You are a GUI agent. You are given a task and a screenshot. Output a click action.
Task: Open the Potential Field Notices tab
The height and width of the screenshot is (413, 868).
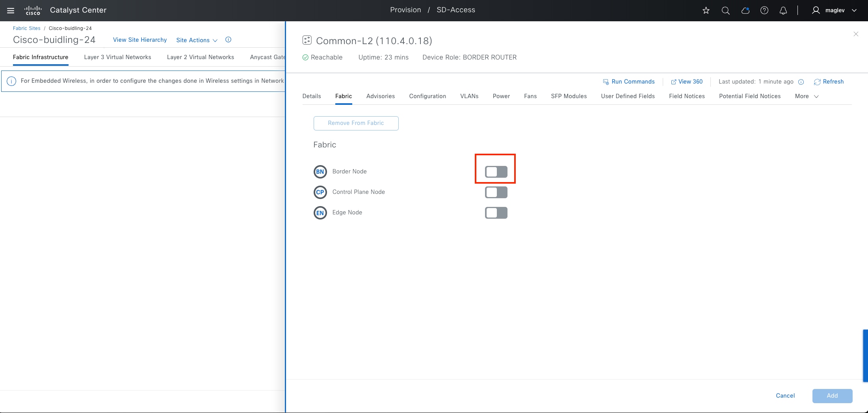click(x=750, y=96)
